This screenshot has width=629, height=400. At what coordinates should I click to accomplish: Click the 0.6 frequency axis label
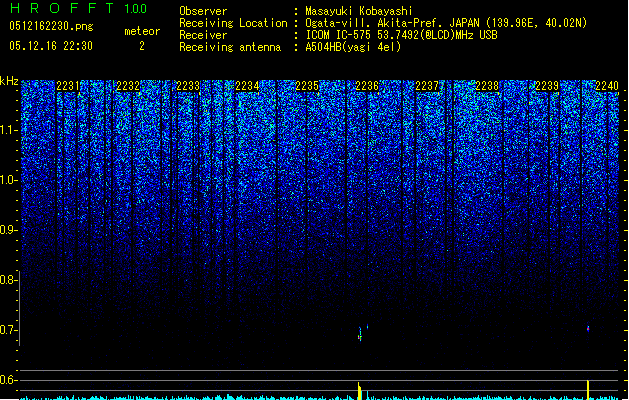point(8,380)
